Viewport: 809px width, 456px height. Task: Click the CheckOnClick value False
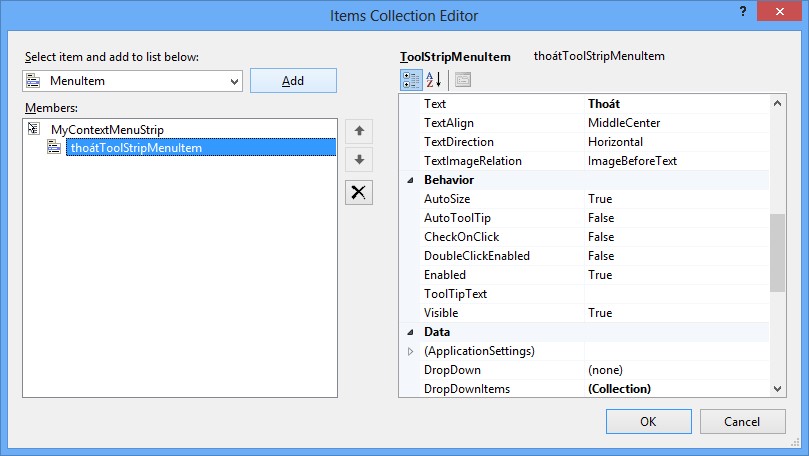pos(675,237)
